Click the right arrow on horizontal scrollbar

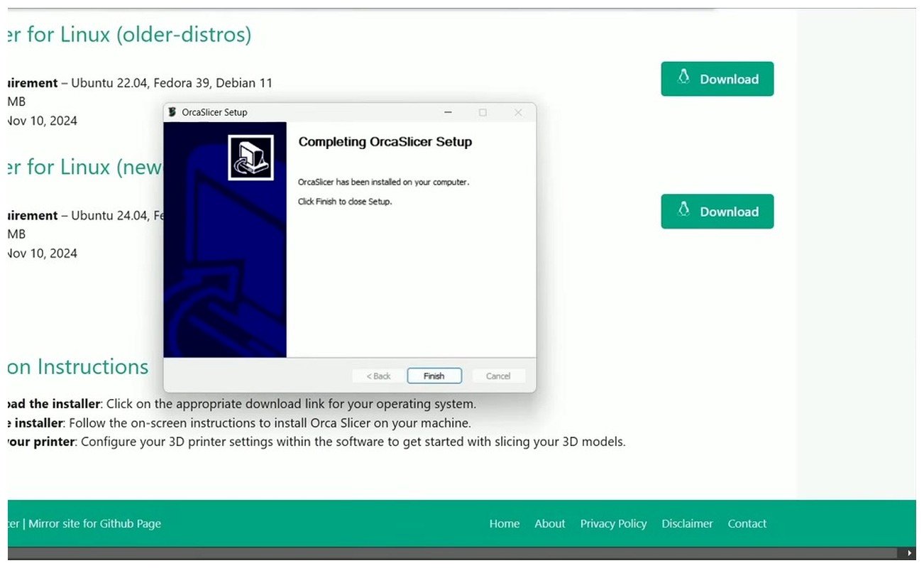click(909, 552)
